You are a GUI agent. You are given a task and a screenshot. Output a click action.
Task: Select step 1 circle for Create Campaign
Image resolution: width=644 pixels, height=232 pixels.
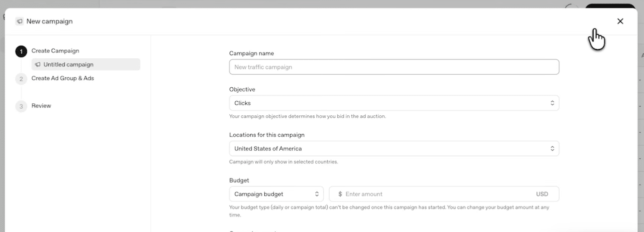(x=21, y=51)
